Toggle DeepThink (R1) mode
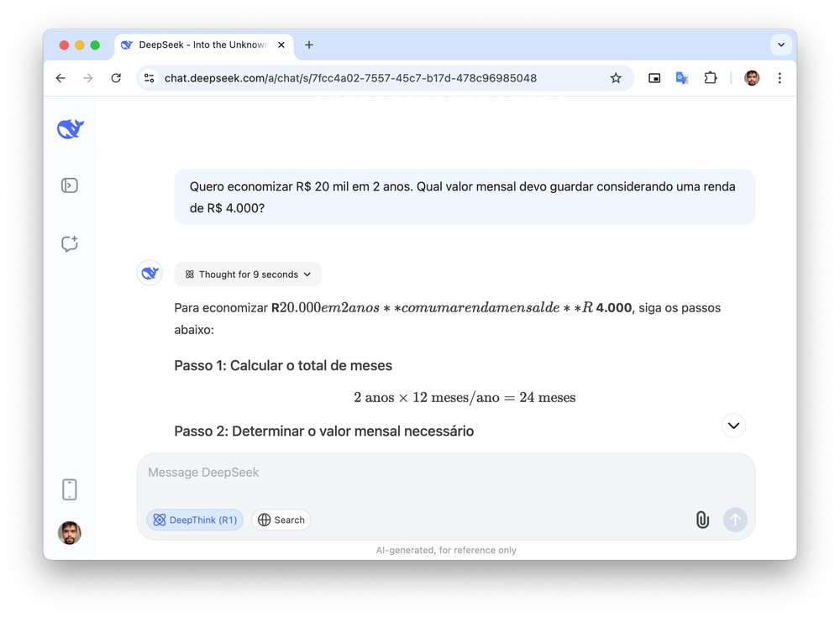 pos(195,520)
